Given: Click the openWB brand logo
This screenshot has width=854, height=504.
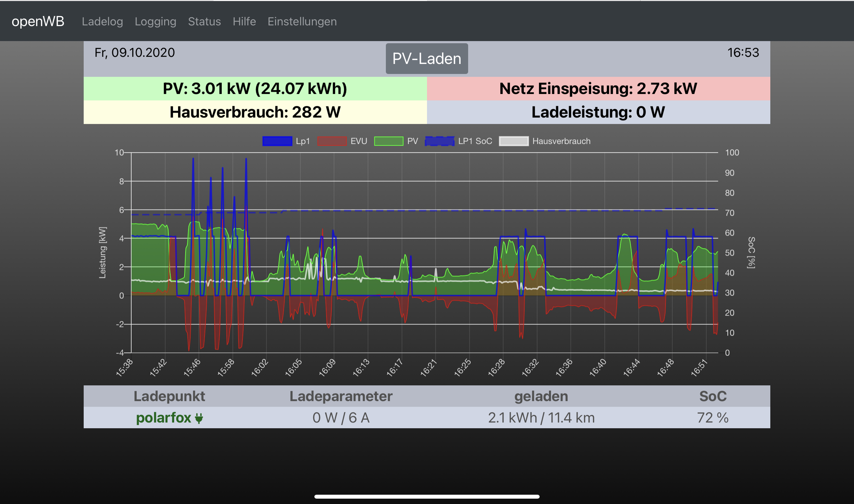Looking at the screenshot, I should click(38, 21).
